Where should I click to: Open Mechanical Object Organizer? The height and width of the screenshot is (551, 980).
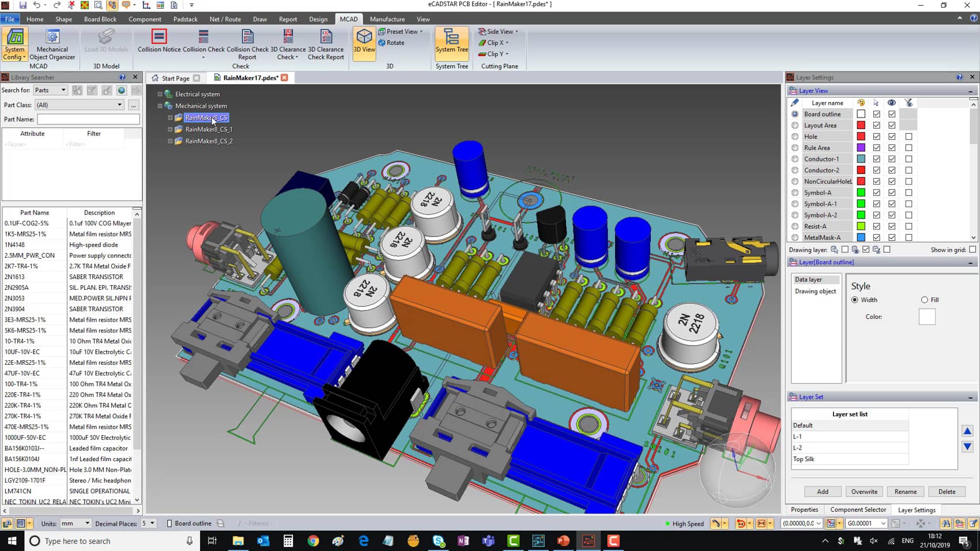tap(52, 44)
